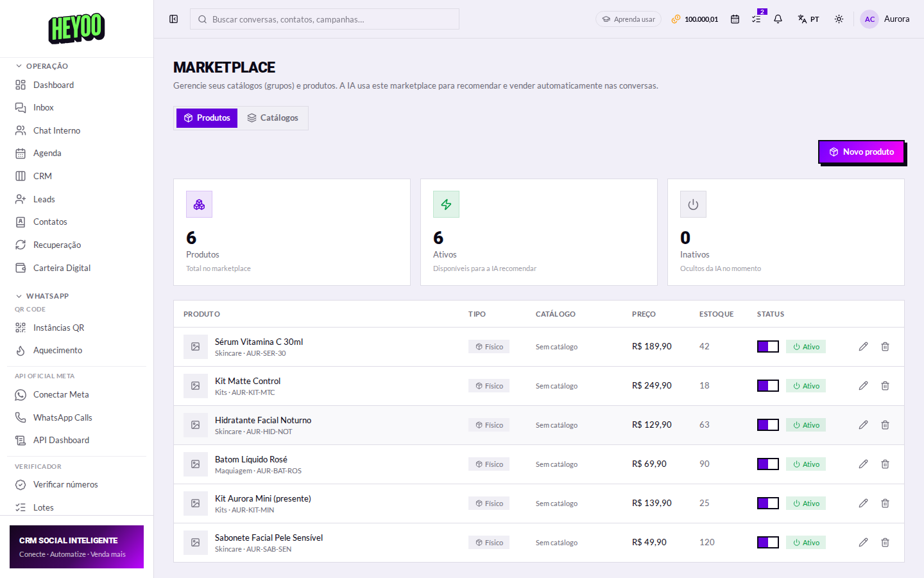Open the notifications bell
Image resolution: width=924 pixels, height=578 pixels.
pyautogui.click(x=778, y=19)
